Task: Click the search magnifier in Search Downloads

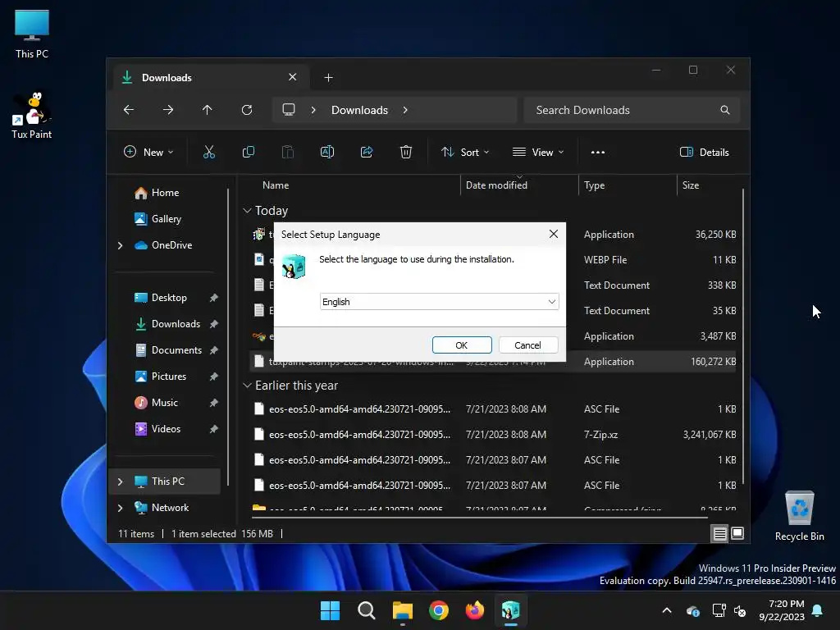Action: click(x=725, y=110)
